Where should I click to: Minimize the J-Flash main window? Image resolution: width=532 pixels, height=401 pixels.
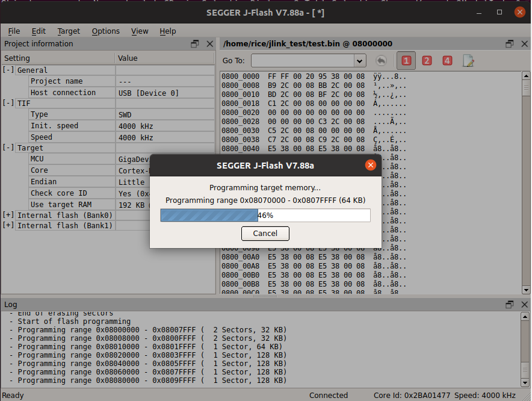tap(479, 13)
